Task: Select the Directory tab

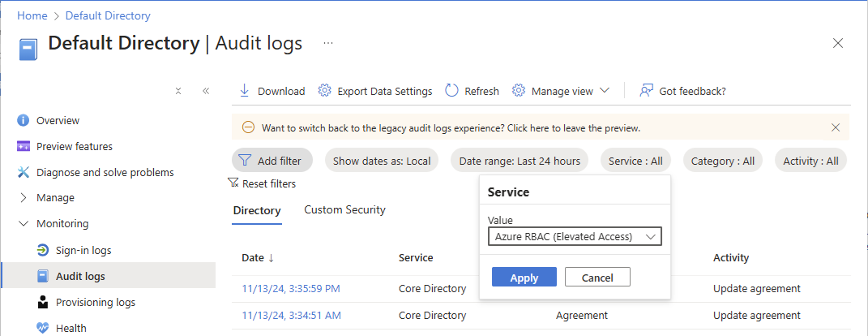Action: 256,211
